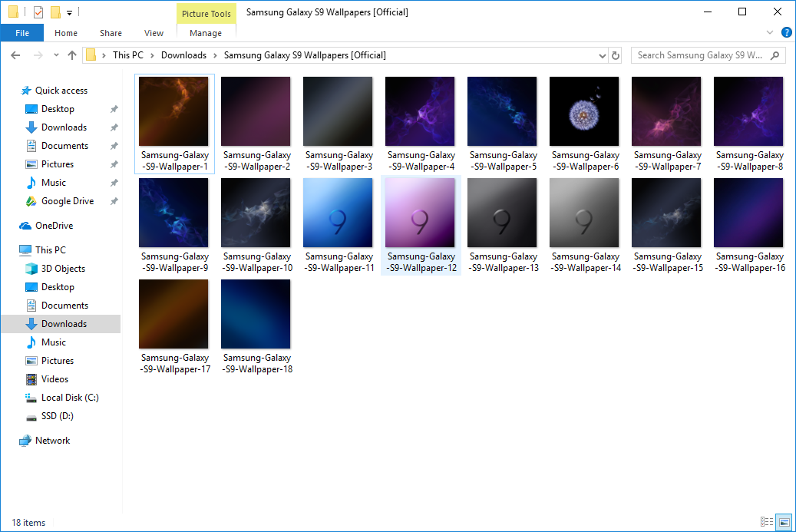Click Downloads in the address breadcrumb
Screen dimensions: 796x532
click(183, 55)
